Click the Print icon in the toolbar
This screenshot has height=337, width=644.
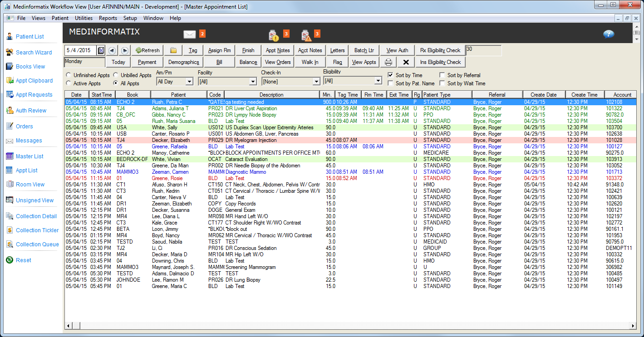pos(388,62)
